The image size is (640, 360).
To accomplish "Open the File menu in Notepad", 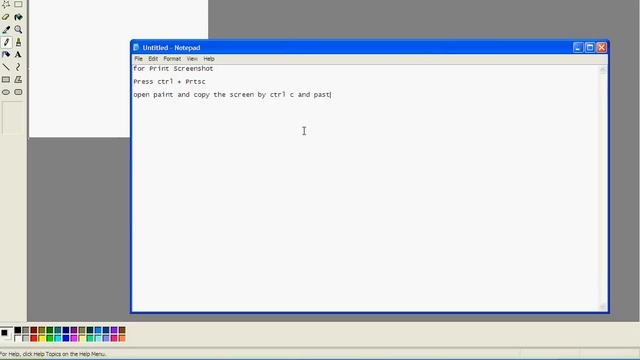I will 138,59.
